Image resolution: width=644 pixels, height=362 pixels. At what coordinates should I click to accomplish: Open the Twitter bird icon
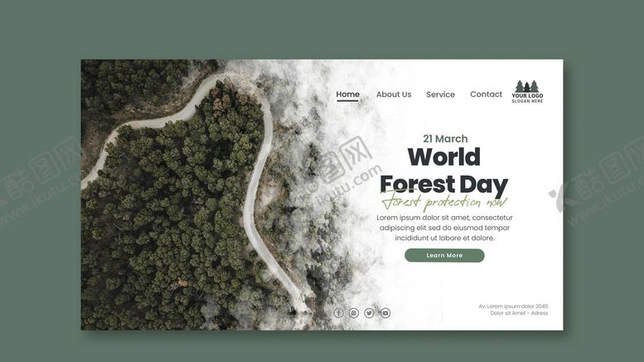[369, 313]
